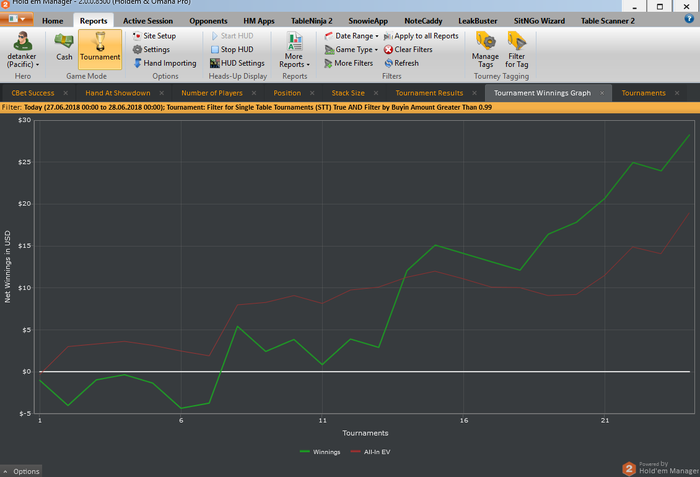
Task: Apply filter to all Reports
Action: point(421,36)
